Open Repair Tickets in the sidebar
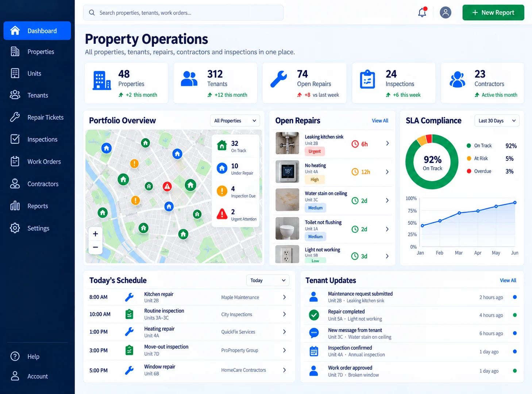Viewport: 532px width, 394px height. pyautogui.click(x=37, y=117)
